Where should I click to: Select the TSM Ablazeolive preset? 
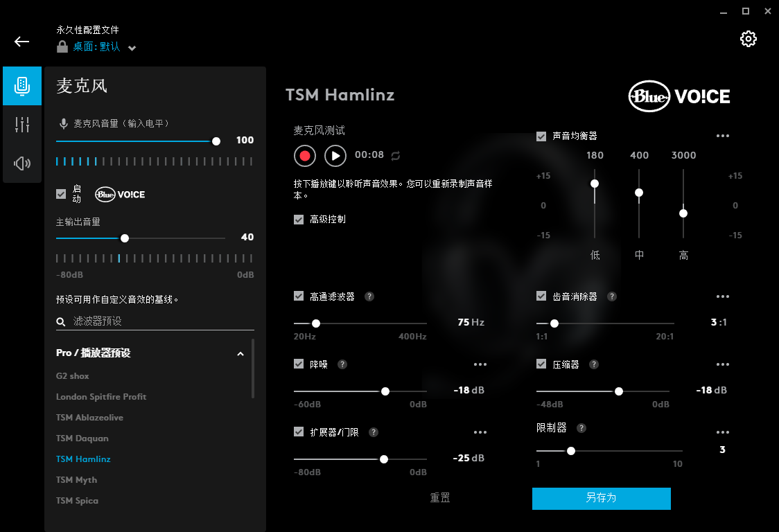[x=89, y=418]
